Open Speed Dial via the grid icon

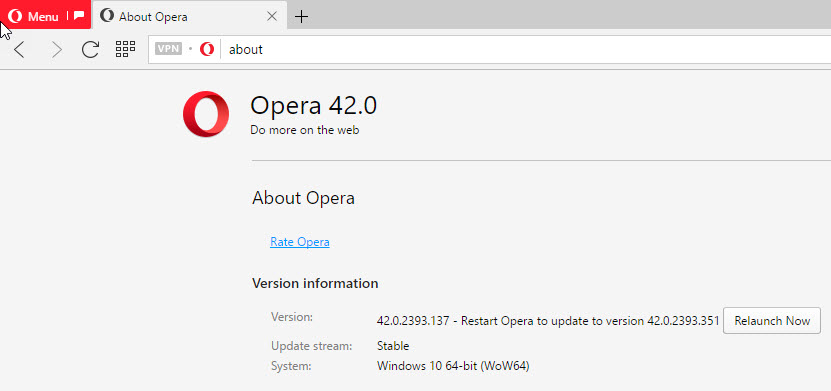(126, 49)
